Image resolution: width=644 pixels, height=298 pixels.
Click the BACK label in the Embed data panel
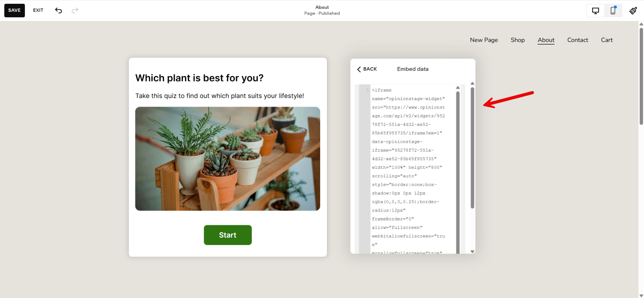pos(370,69)
